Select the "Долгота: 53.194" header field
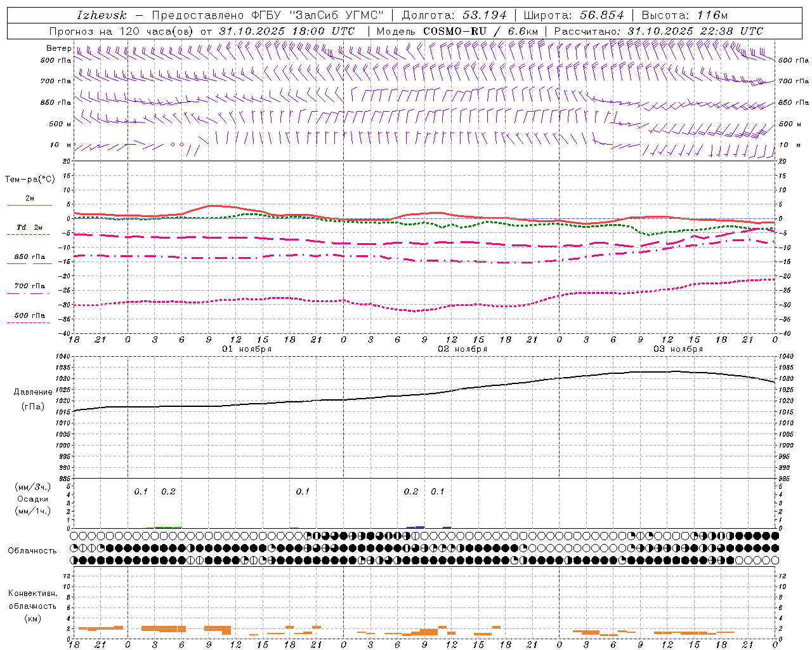The image size is (812, 650). (454, 15)
